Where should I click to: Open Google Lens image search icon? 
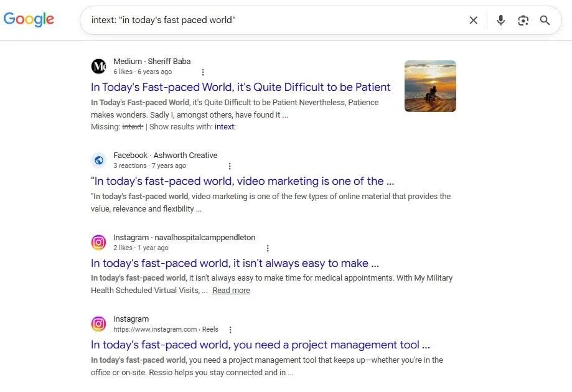pos(523,21)
